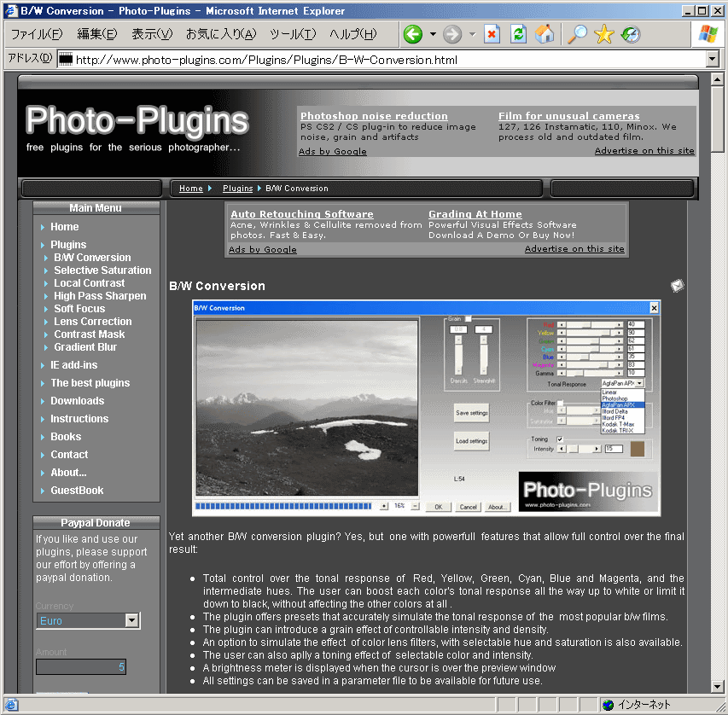Click the Search magnifier icon

tap(577, 34)
